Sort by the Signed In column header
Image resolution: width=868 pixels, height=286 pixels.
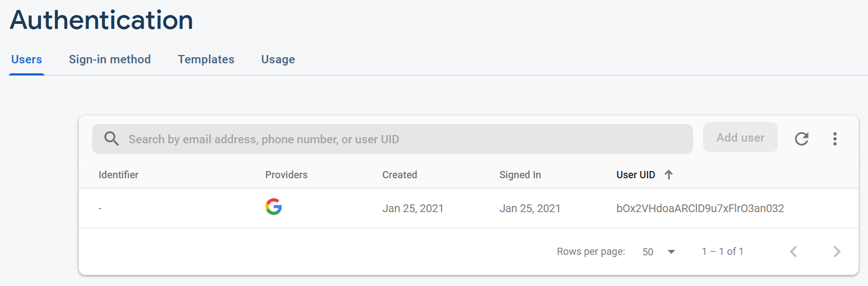click(520, 175)
